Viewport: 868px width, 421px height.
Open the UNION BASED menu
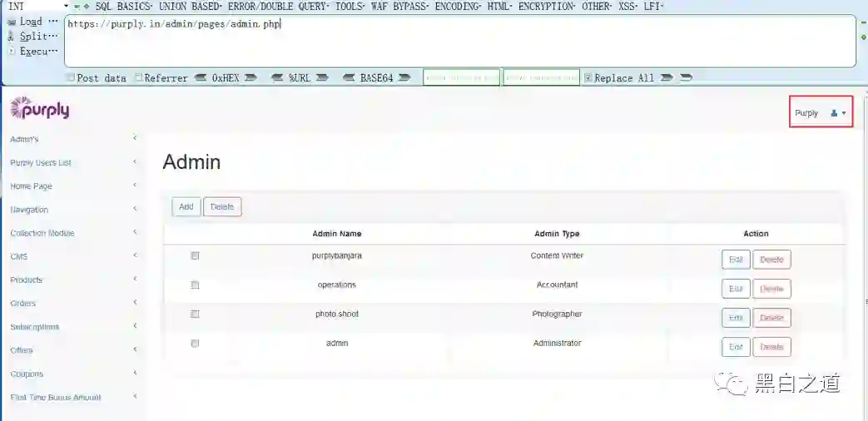(x=191, y=7)
